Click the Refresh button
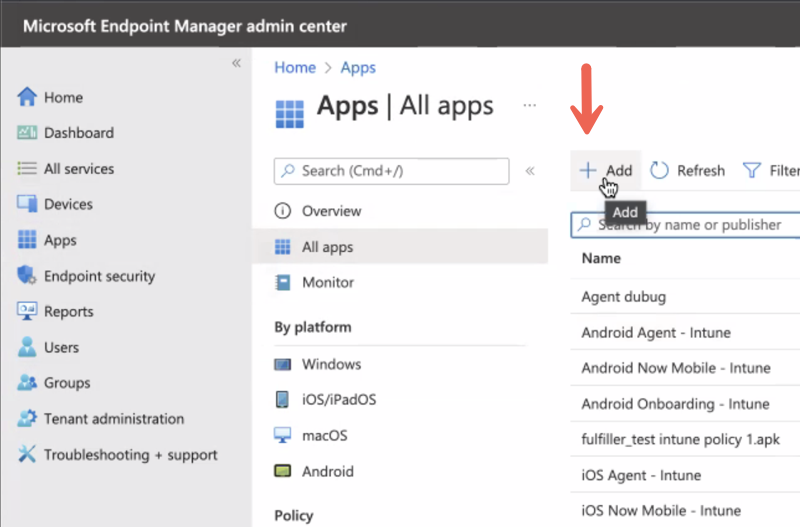The height and width of the screenshot is (527, 800). click(x=687, y=170)
